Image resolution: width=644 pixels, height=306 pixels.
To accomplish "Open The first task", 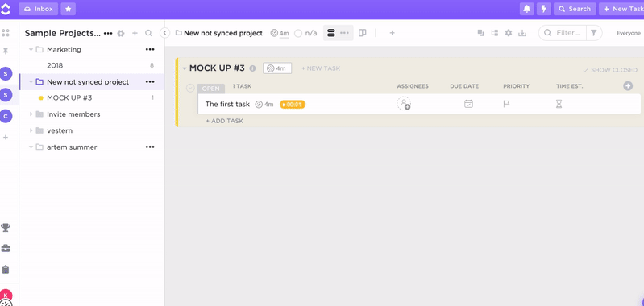I will point(227,104).
